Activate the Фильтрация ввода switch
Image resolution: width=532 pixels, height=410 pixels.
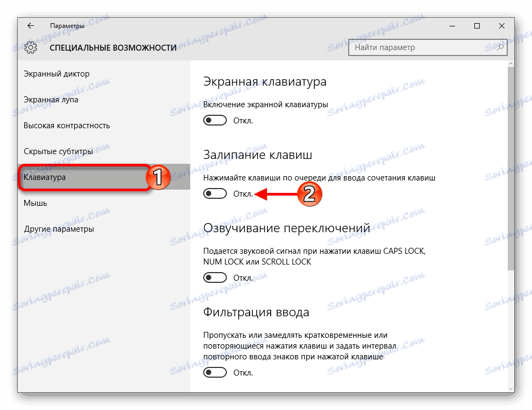point(215,372)
